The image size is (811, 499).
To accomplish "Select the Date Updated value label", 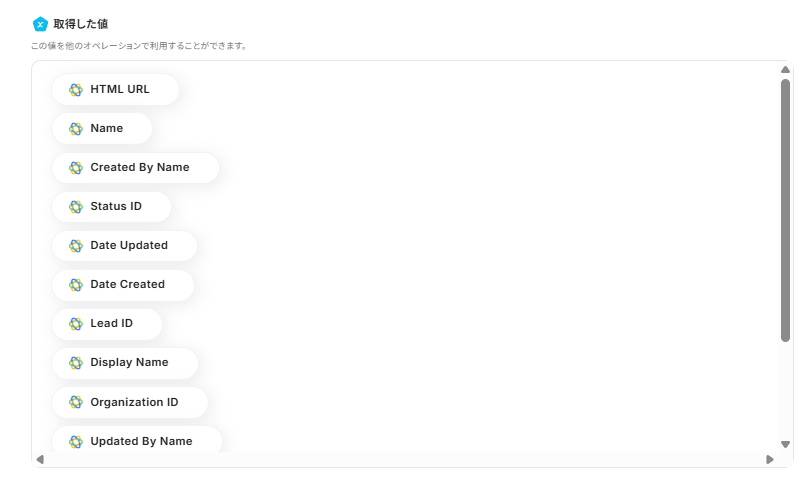I will pos(129,245).
